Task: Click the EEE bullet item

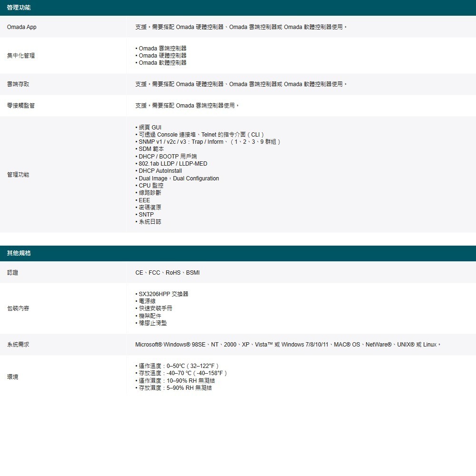Action: pos(143,200)
